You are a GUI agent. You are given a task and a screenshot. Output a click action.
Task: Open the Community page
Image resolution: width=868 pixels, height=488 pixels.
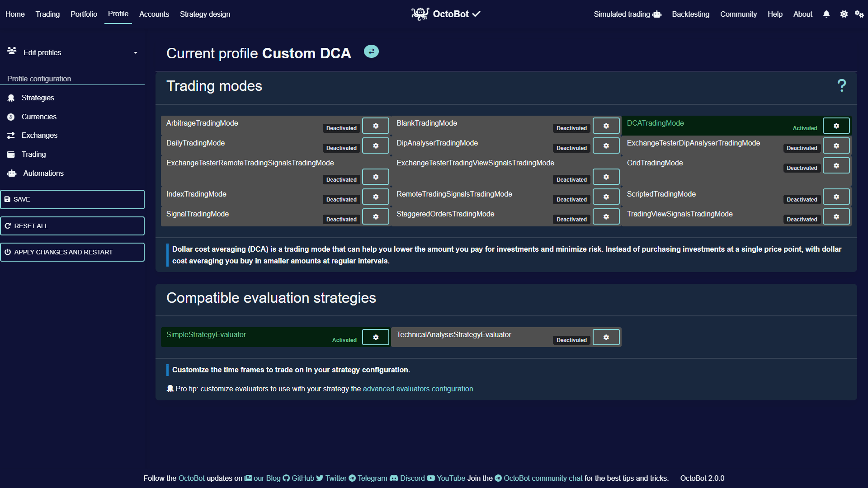[738, 14]
